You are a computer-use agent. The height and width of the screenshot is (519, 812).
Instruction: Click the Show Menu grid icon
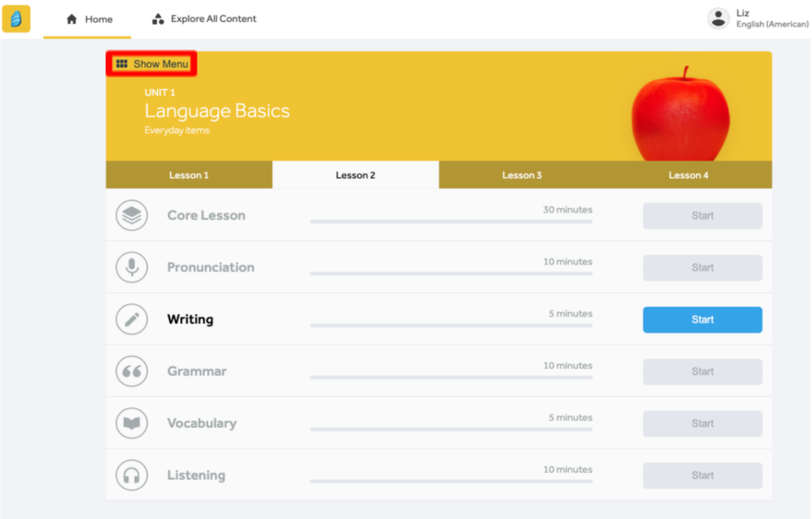[x=121, y=63]
